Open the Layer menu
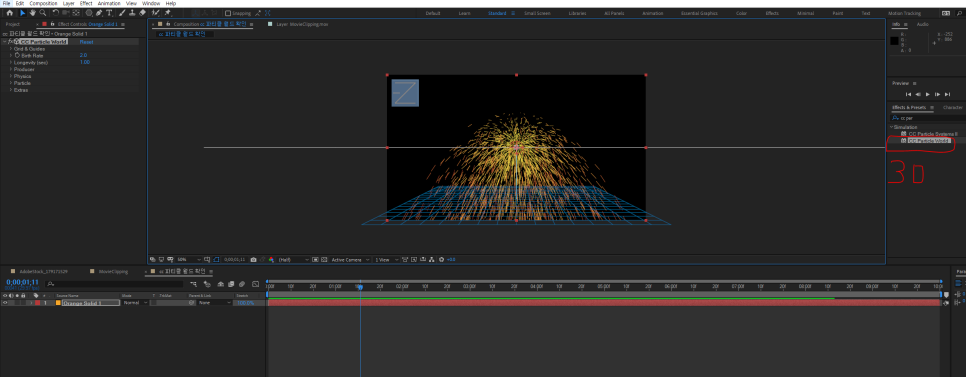966x377 pixels. pos(68,3)
